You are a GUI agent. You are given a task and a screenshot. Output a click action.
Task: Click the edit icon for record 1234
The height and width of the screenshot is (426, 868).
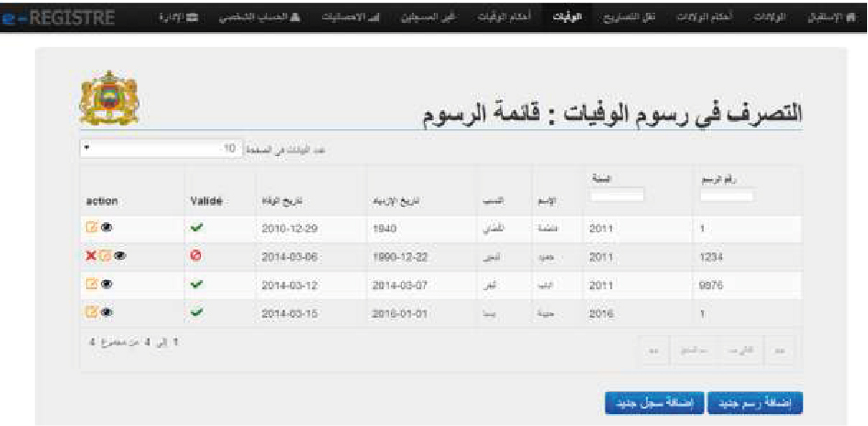[105, 256]
